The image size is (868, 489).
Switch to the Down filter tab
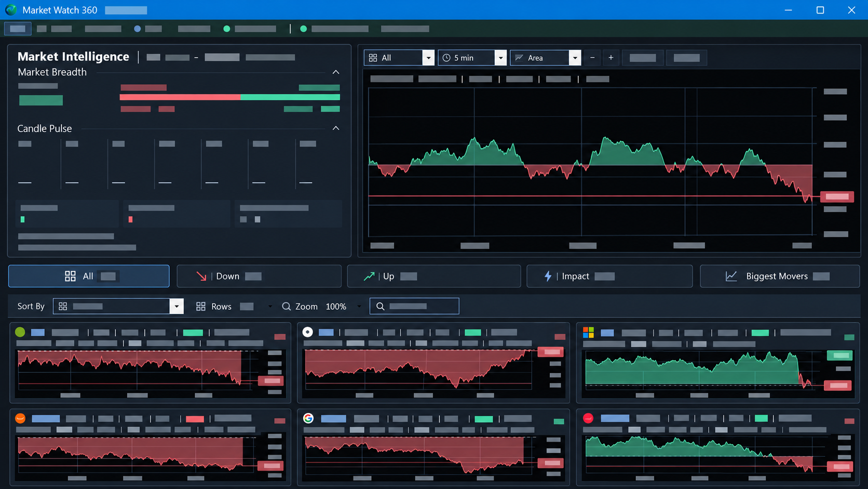259,276
